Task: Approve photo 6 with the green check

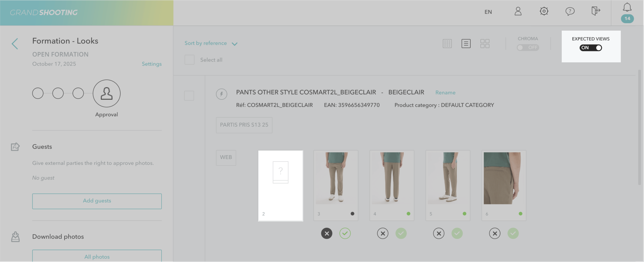Action: (x=513, y=233)
